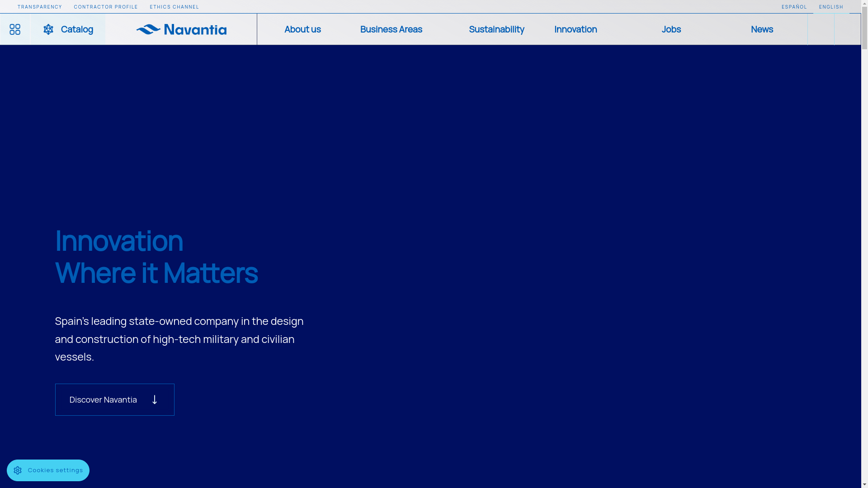Screen dimensions: 868x488
Task: Go to the News section
Action: click(x=762, y=29)
